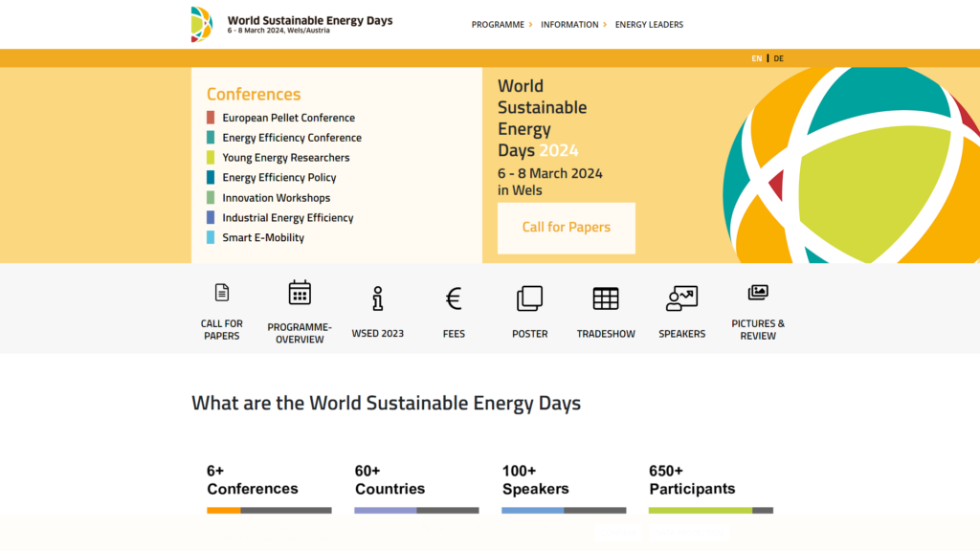
Task: Open Innovation Workshops link
Action: point(277,197)
